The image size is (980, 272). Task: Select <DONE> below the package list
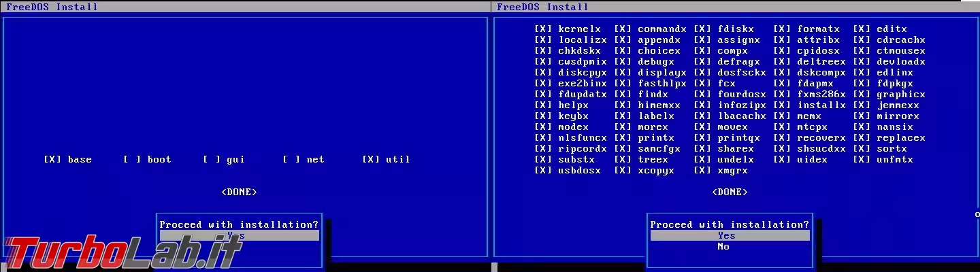(x=730, y=192)
